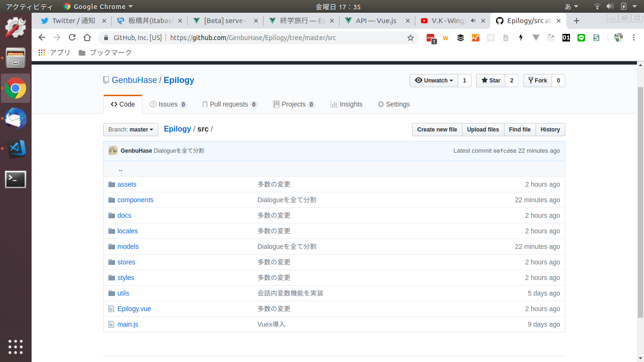Switch to the Issues tab
The width and height of the screenshot is (644, 362).
(x=168, y=104)
